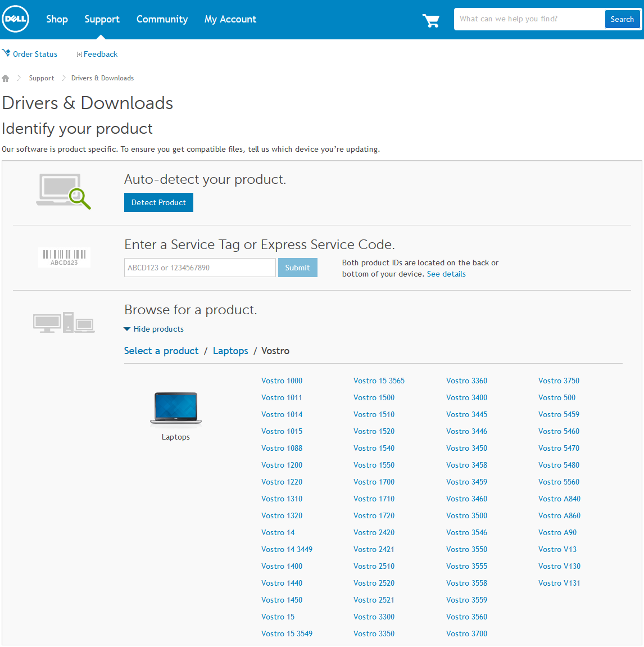The height and width of the screenshot is (647, 644).
Task: Go back to Select a product
Action: click(x=161, y=351)
